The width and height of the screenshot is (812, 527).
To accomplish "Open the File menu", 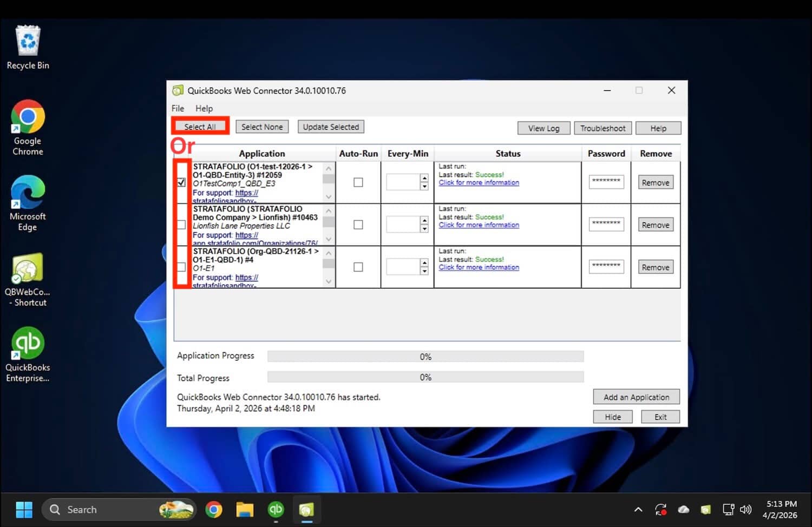I will point(178,108).
